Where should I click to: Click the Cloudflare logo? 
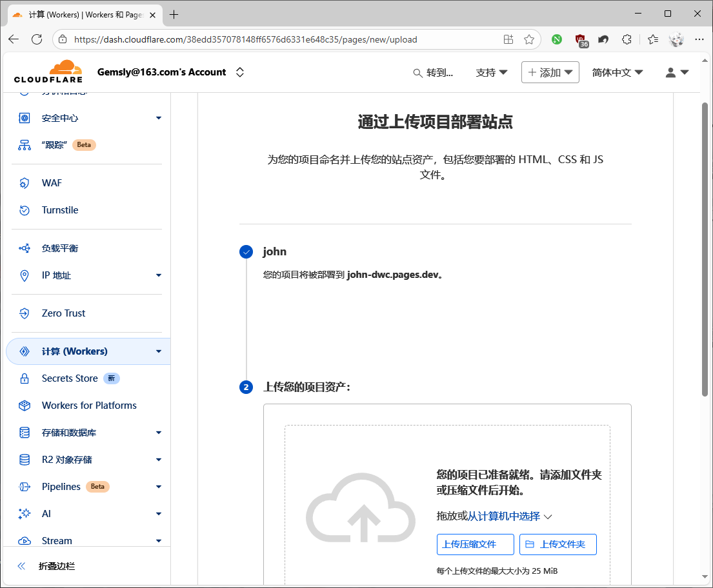[x=48, y=71]
